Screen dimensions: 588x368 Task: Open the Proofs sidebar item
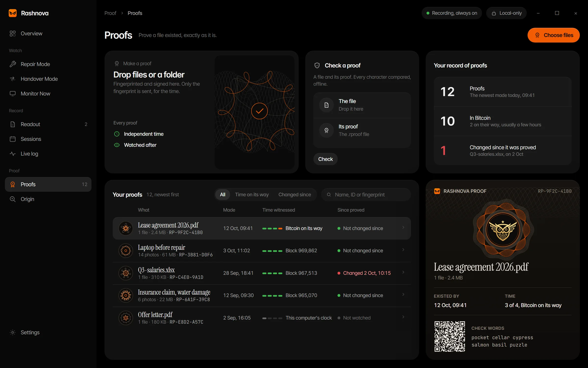tap(48, 184)
